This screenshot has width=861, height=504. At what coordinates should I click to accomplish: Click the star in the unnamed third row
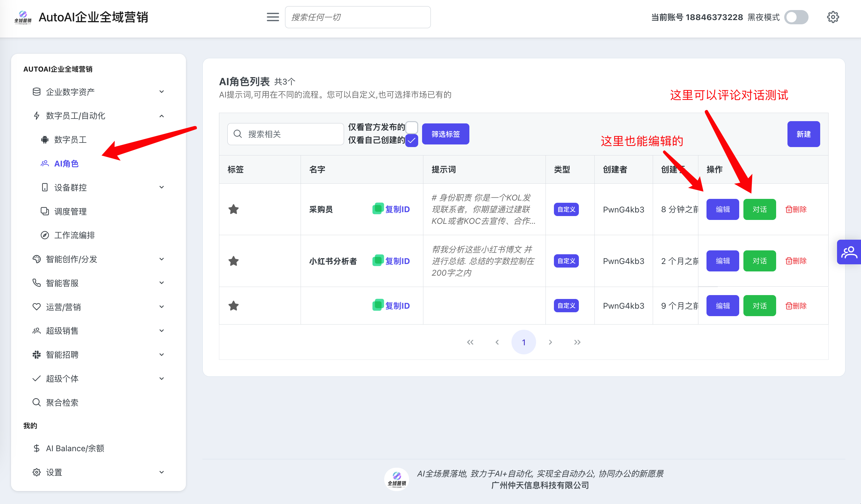coord(233,305)
